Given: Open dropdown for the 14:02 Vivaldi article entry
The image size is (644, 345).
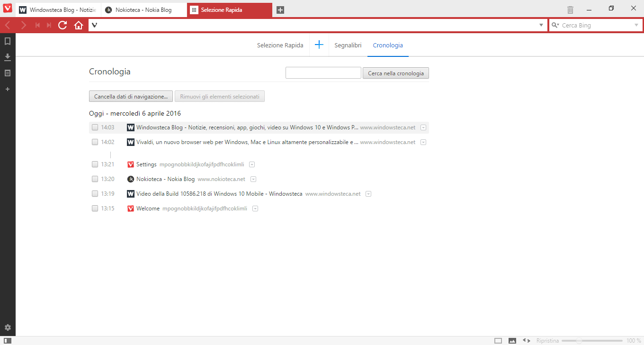Looking at the screenshot, I should 423,142.
